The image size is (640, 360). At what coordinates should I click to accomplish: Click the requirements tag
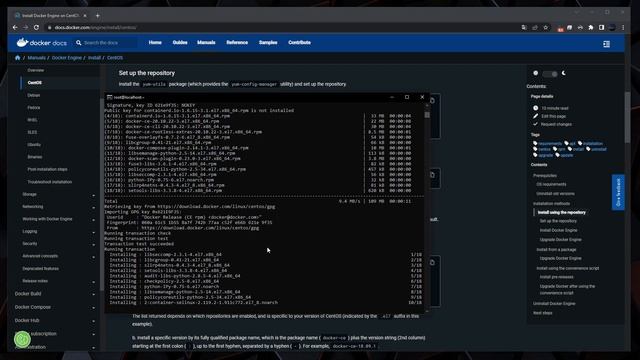pyautogui.click(x=550, y=143)
